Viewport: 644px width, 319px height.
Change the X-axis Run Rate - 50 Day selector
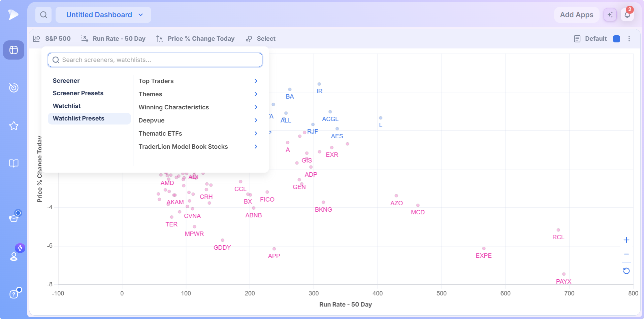pyautogui.click(x=114, y=39)
